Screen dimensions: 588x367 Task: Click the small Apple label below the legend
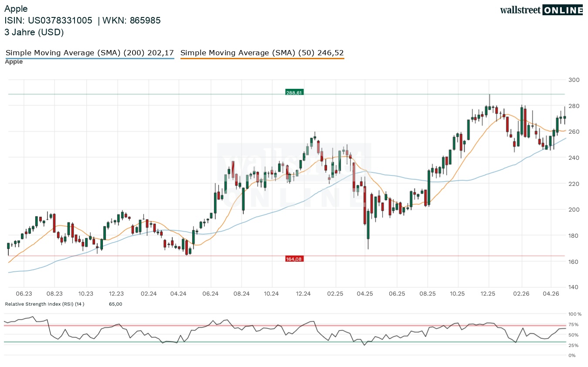[14, 62]
